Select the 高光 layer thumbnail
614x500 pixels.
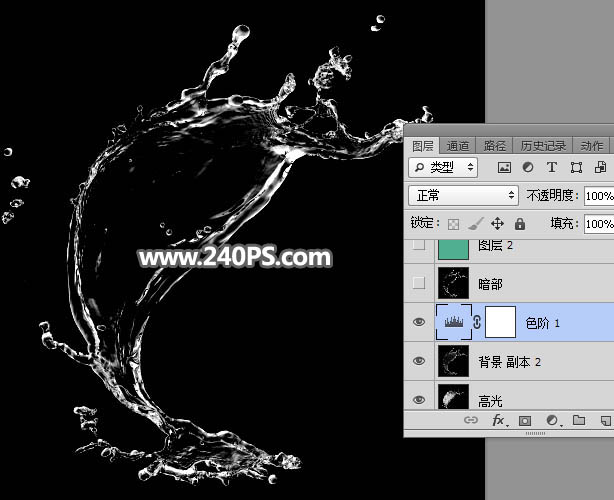(453, 396)
